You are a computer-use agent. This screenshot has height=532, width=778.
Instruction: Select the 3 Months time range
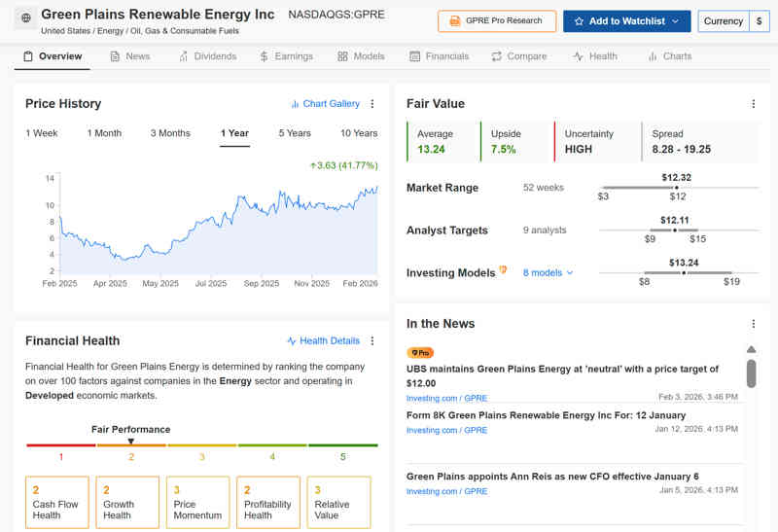170,133
